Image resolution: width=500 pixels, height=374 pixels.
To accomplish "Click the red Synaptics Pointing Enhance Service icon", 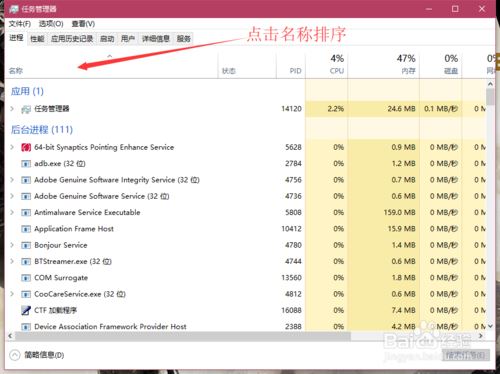I will pos(26,147).
